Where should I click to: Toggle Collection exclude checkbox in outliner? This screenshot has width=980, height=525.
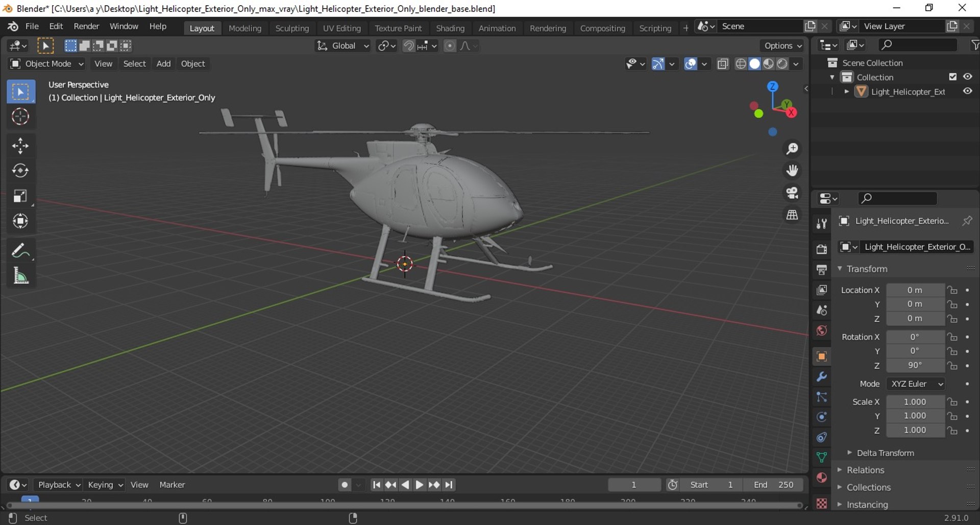[x=952, y=77]
